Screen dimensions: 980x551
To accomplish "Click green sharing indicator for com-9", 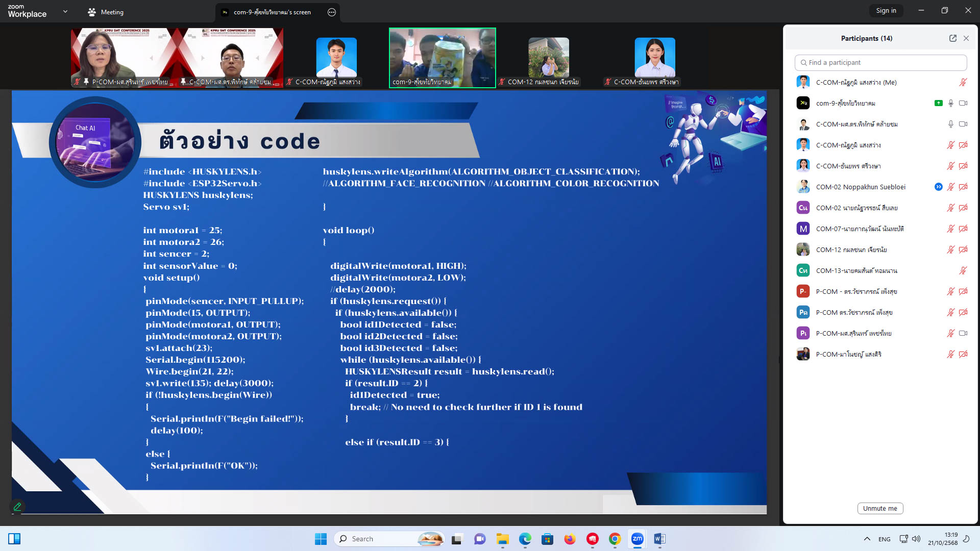I will click(938, 103).
